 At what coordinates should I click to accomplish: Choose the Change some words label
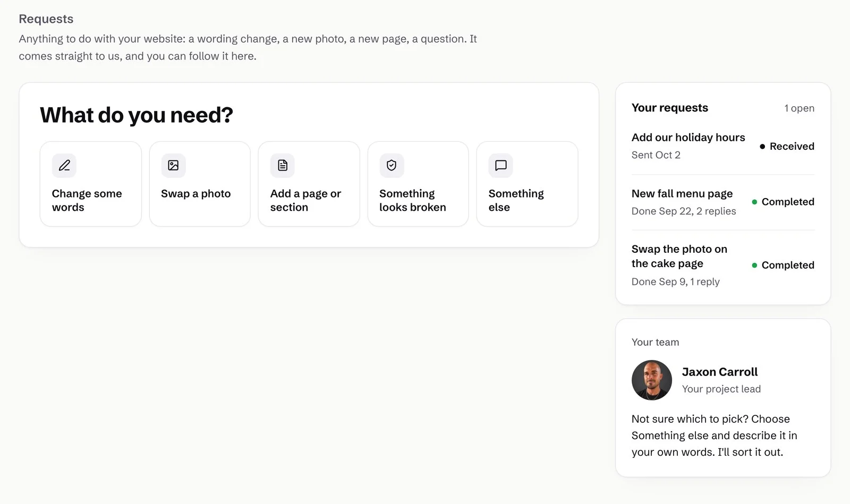coord(87,200)
